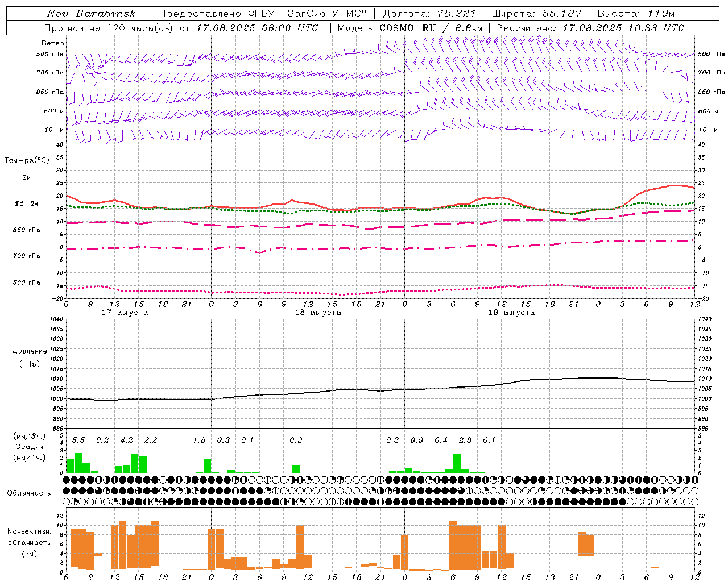Click the forecast start time '17.08.2025 06:00 UTC'
This screenshot has width=728, height=582.
point(257,28)
